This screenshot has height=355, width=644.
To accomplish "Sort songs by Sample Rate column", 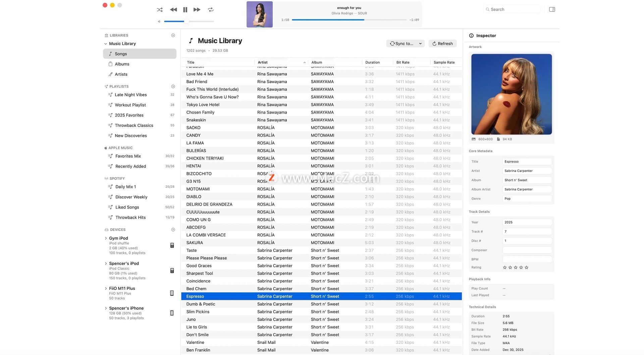I will (446, 62).
